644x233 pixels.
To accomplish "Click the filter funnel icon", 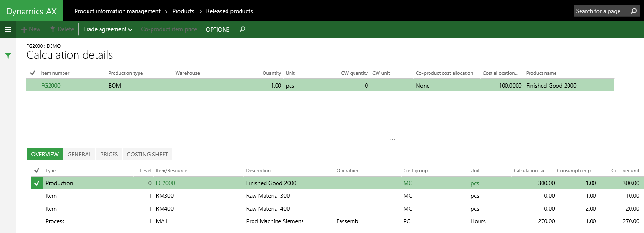I will coord(8,56).
